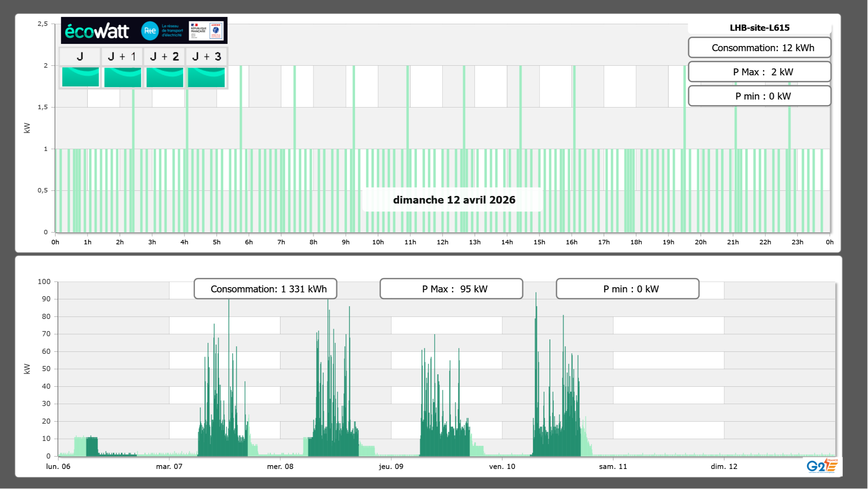Click the RTE round logo
This screenshot has height=489, width=868.
pyautogui.click(x=150, y=31)
